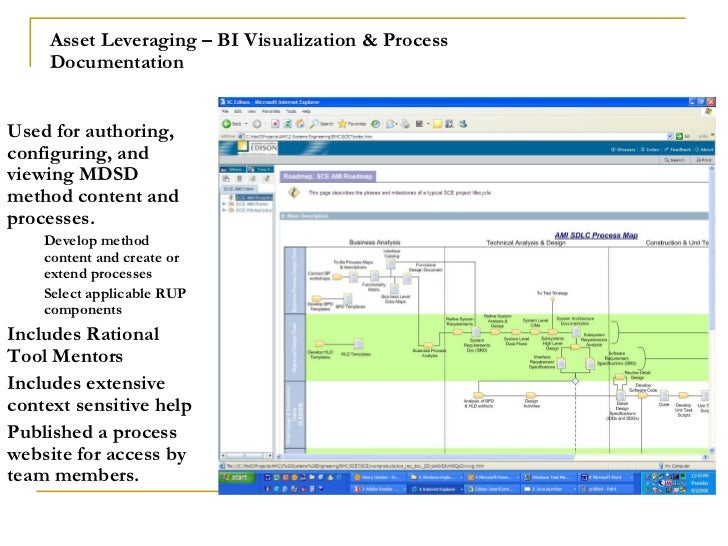Select the first navigation tab in the left panel

point(233,169)
